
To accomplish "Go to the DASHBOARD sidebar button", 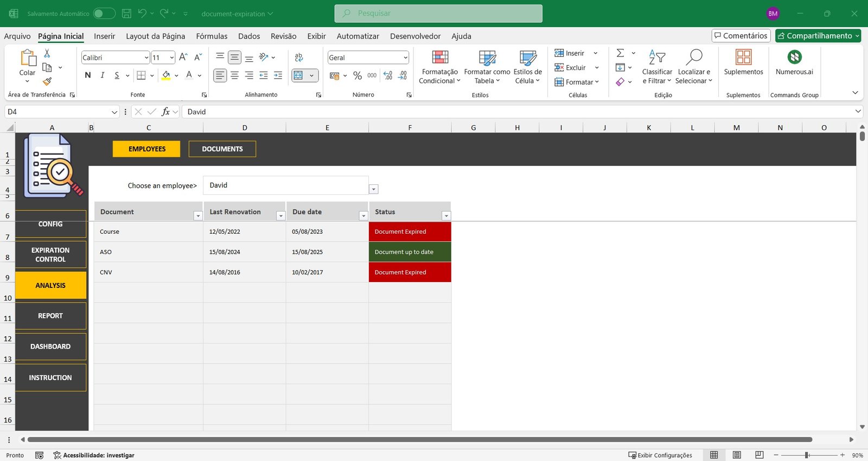I will 50,347.
